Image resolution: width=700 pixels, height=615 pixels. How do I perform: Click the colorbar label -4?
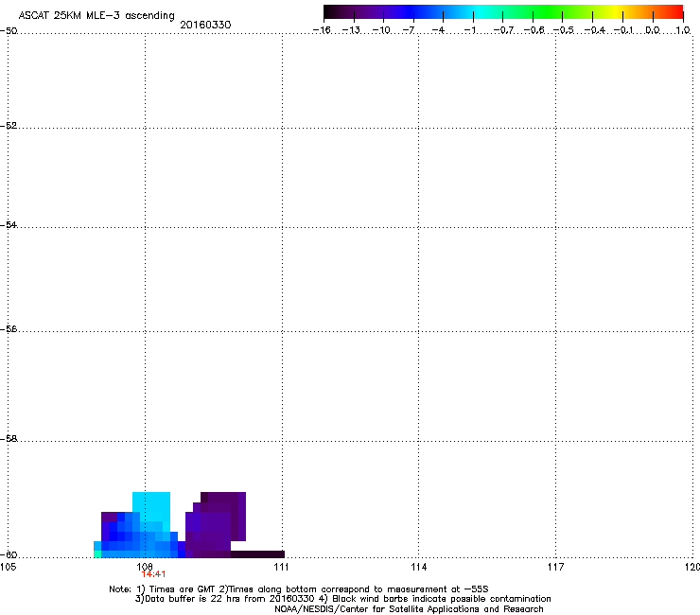click(x=438, y=30)
